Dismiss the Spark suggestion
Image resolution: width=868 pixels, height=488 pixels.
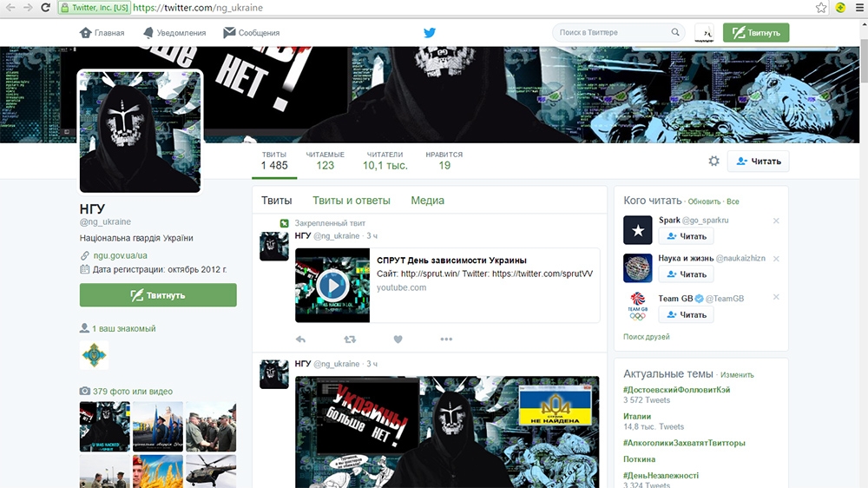point(776,221)
